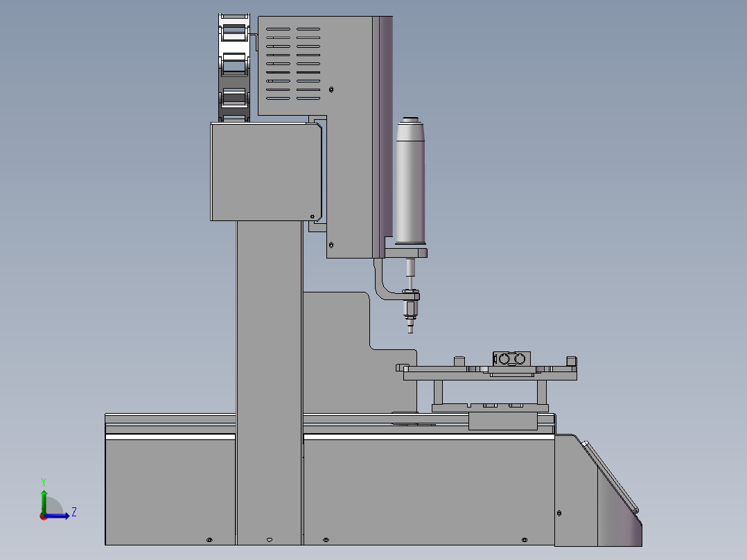Click the blue Z axis arrow of the triad

click(x=58, y=516)
